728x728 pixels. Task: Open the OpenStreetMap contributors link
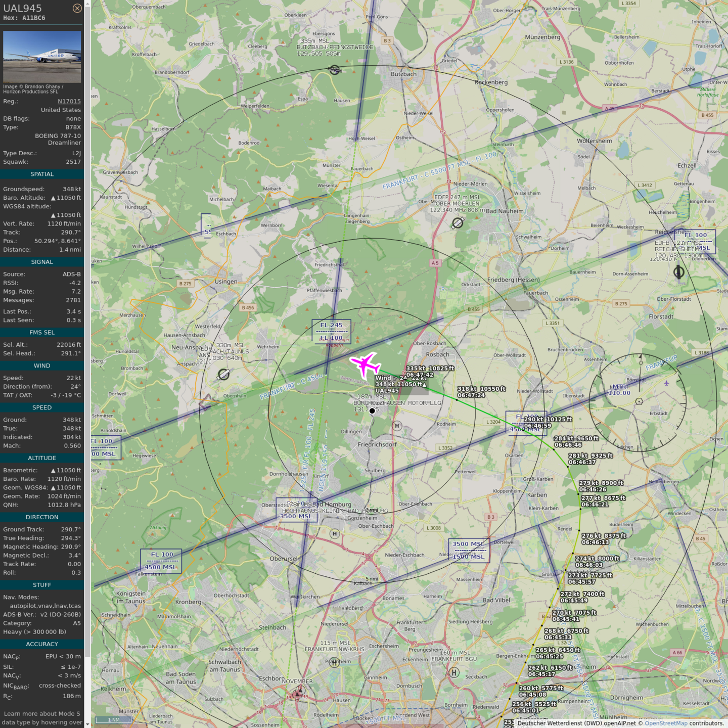666,723
